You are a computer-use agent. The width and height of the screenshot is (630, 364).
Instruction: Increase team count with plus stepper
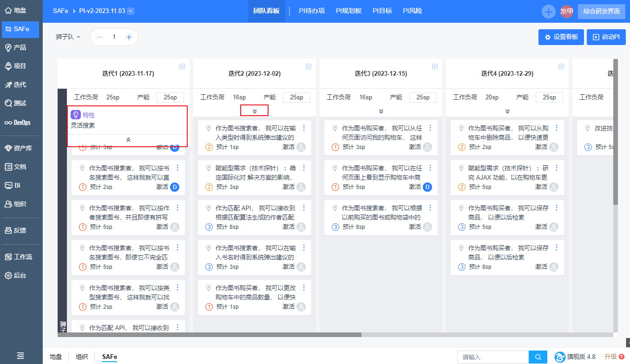pos(129,37)
